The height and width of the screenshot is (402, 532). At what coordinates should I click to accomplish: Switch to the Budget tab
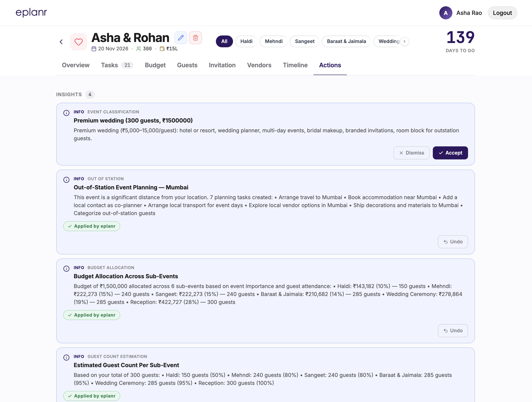click(x=155, y=65)
